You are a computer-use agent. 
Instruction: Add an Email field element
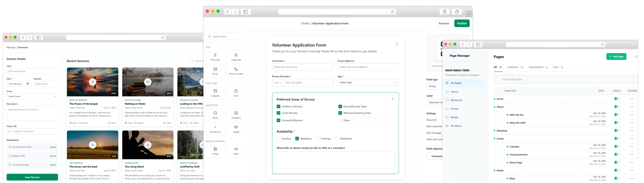coord(215,71)
